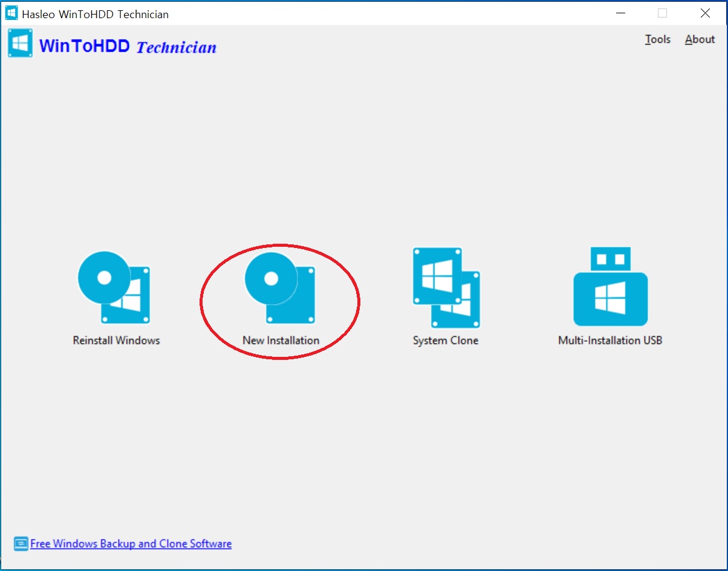Open the Tools menu
This screenshot has height=571, width=728.
[x=658, y=39]
